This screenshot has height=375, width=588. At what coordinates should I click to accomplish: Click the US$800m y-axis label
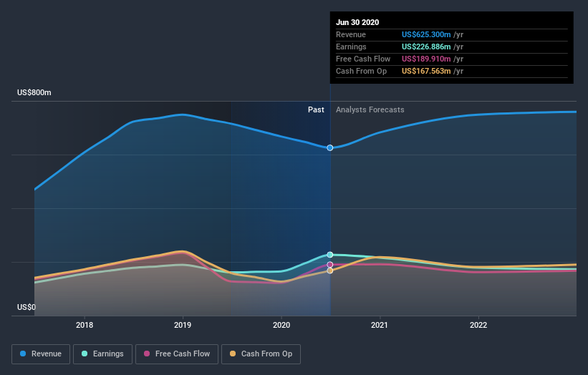tap(34, 92)
